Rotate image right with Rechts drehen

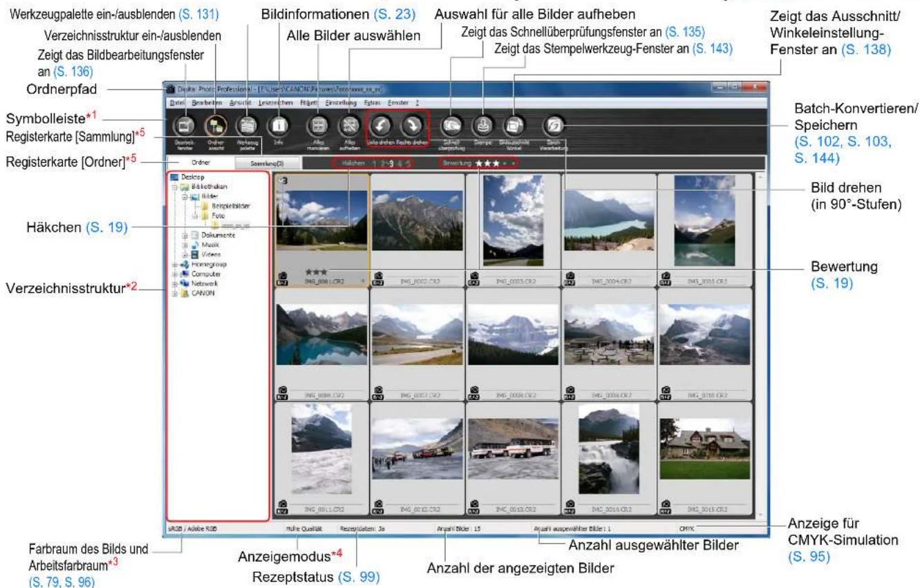pos(412,125)
